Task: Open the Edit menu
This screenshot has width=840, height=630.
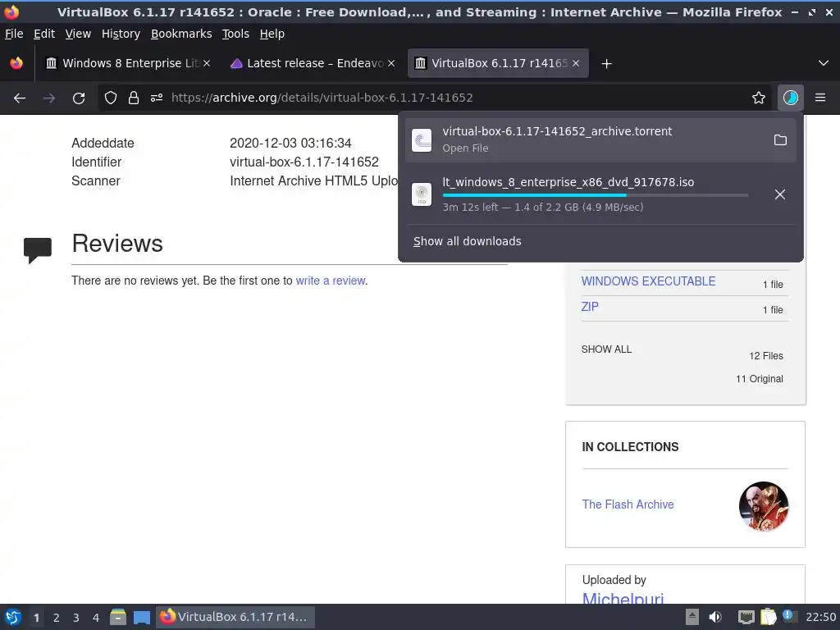Action: click(44, 34)
